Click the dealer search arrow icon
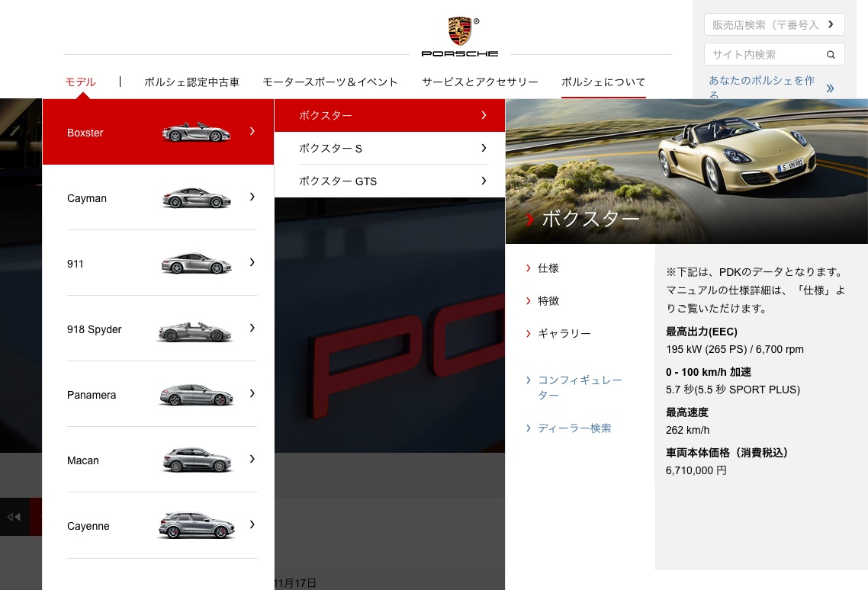Screen dimensions: 868x590 click(x=831, y=24)
